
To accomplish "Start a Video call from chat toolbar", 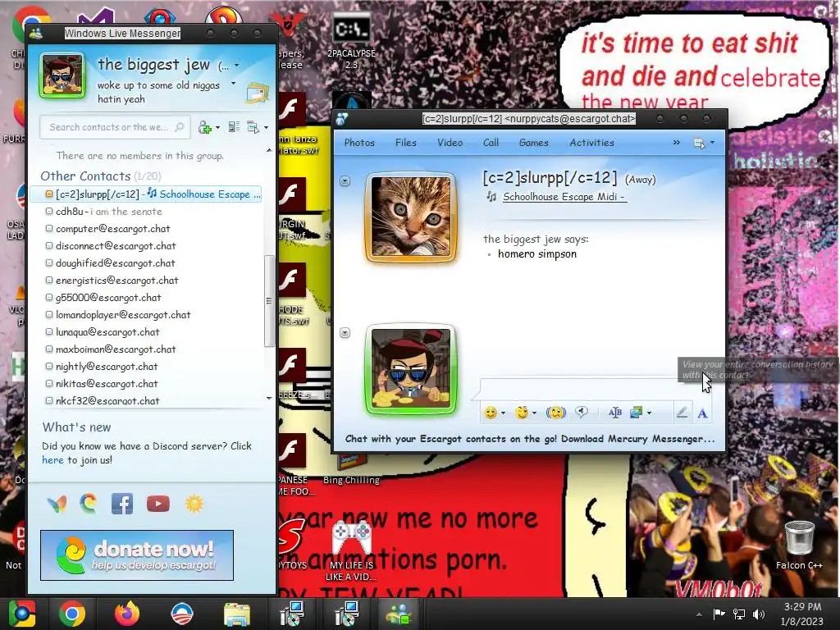I will click(x=450, y=143).
